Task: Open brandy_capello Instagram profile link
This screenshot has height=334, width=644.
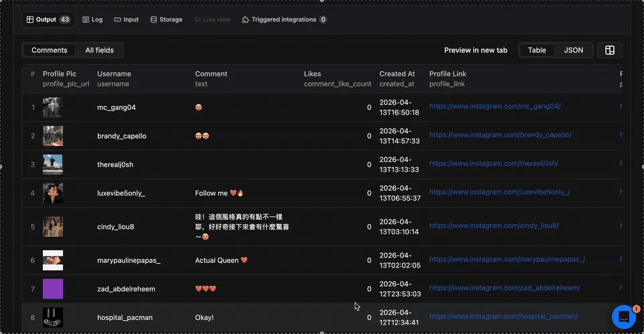Action: 500,135
